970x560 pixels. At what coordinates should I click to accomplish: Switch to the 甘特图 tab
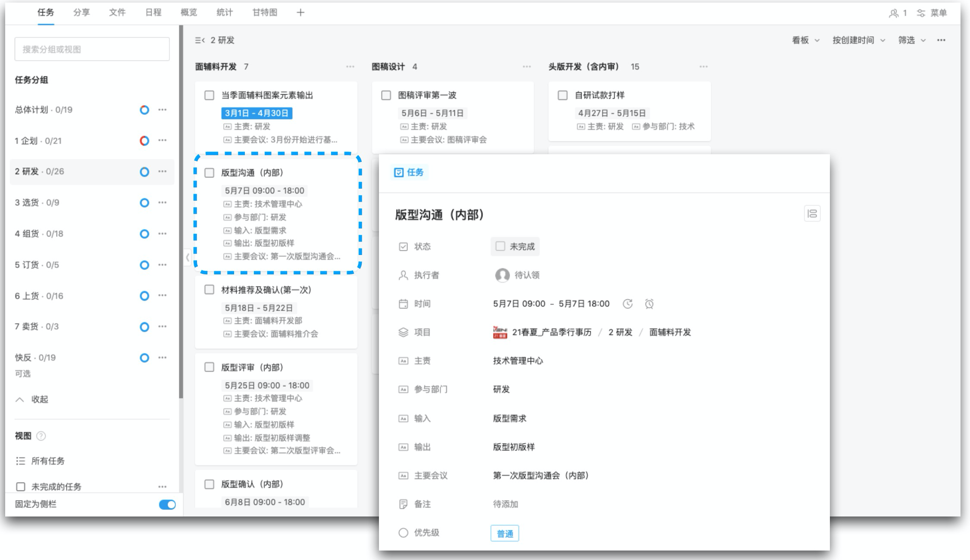264,12
